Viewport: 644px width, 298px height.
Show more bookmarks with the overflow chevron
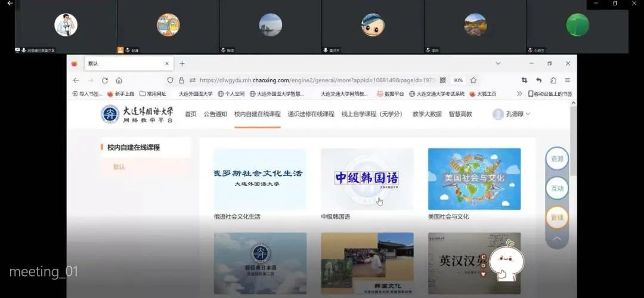[519, 94]
